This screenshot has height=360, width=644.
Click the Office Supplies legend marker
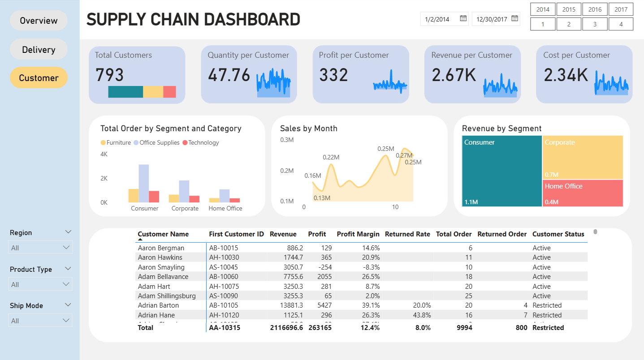click(x=136, y=143)
